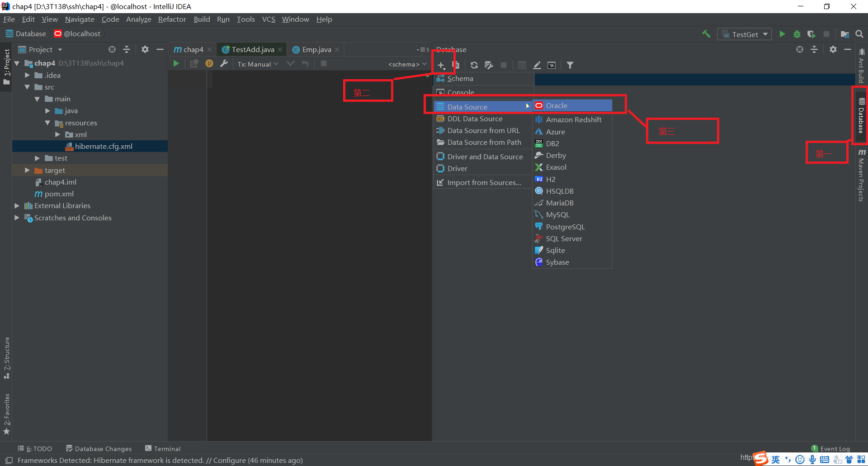Show the hidden editor tabs list

click(423, 49)
